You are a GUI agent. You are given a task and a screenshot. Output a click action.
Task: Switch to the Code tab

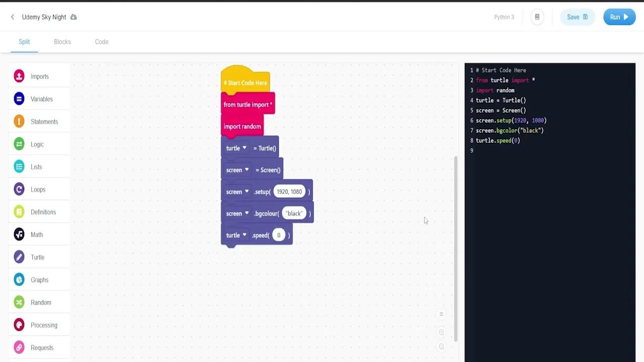(x=102, y=42)
